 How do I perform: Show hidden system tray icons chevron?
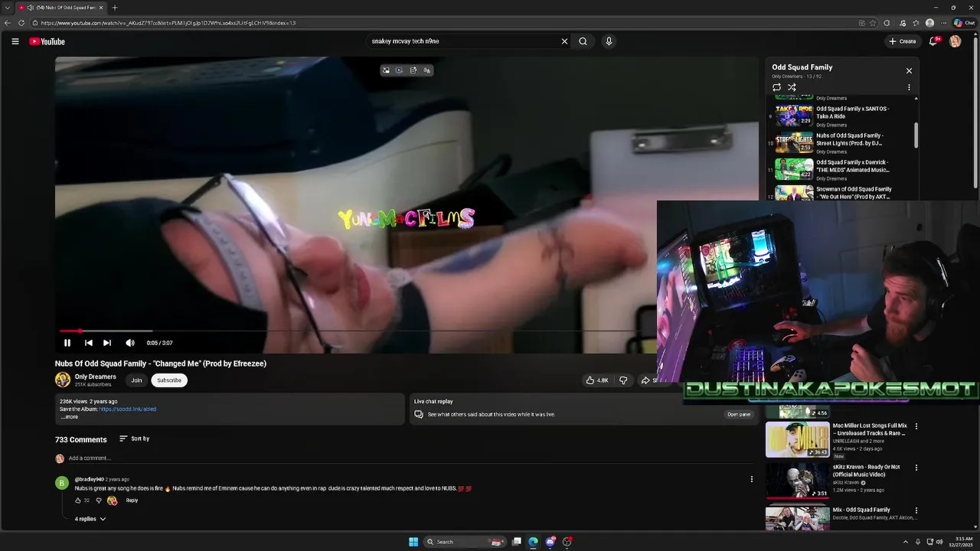pos(905,542)
